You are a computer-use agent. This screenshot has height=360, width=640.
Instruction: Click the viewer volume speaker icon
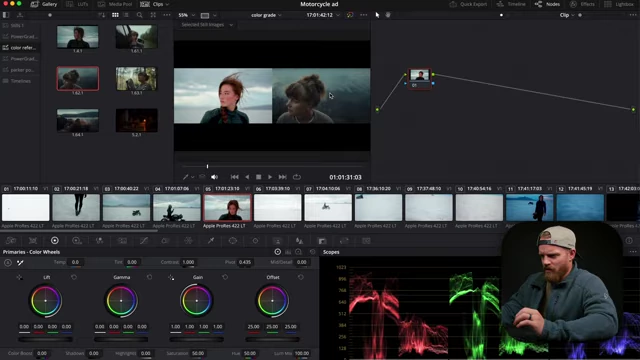coord(214,177)
